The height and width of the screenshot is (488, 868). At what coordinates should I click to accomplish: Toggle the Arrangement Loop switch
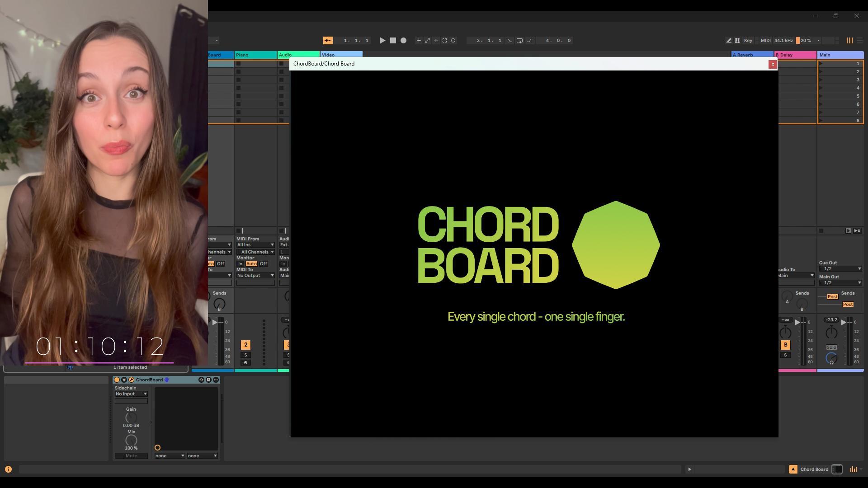tap(519, 41)
